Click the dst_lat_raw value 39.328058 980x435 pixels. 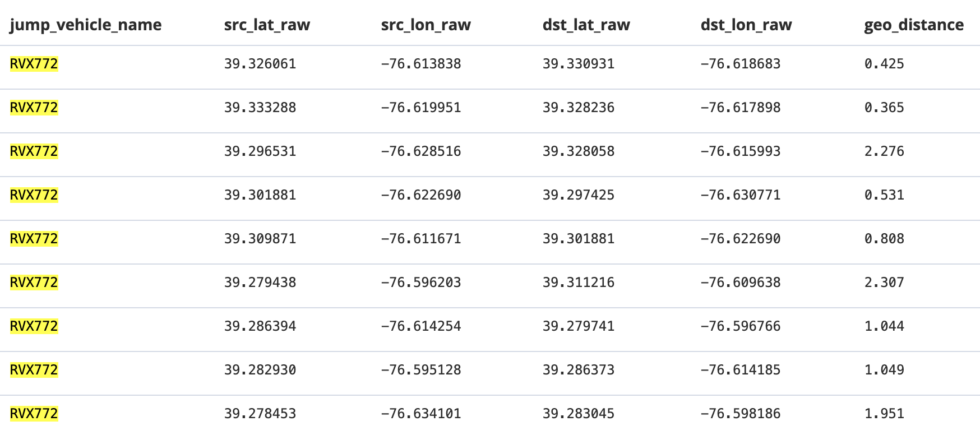[579, 151]
